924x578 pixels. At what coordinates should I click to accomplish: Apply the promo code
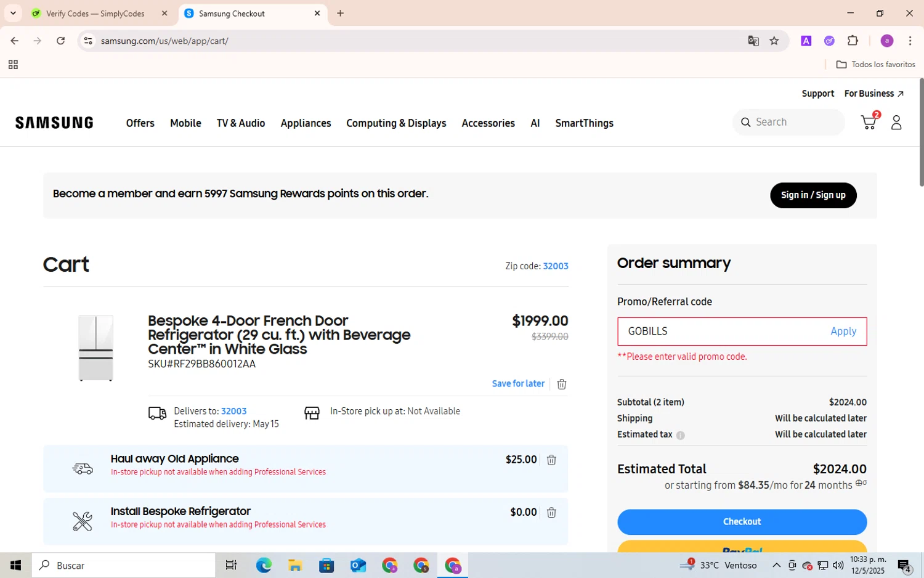(x=843, y=332)
